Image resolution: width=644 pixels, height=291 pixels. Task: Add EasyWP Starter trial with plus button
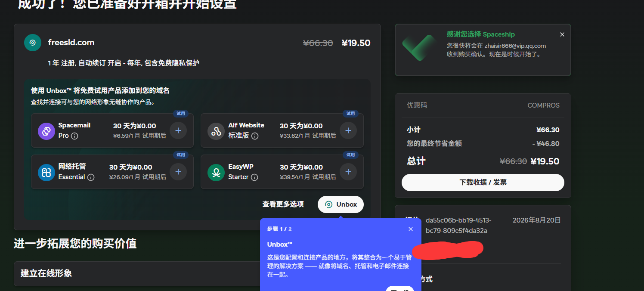(348, 172)
